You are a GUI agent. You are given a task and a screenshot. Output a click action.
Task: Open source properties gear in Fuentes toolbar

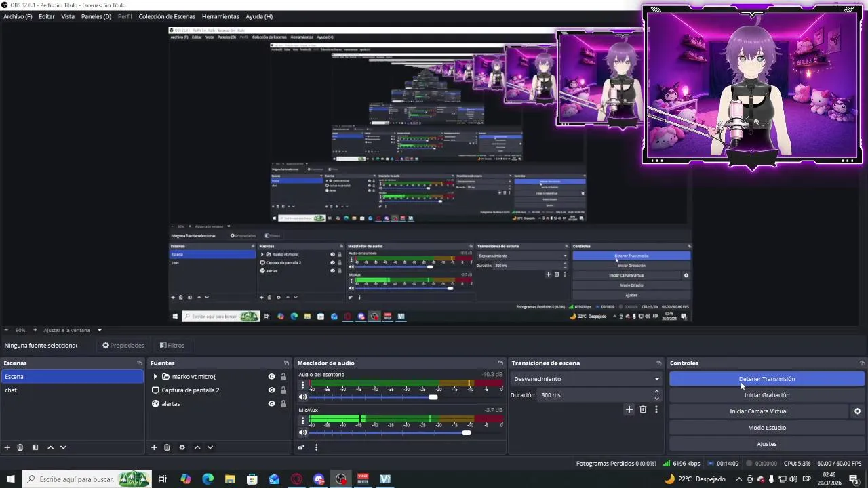[x=182, y=447]
